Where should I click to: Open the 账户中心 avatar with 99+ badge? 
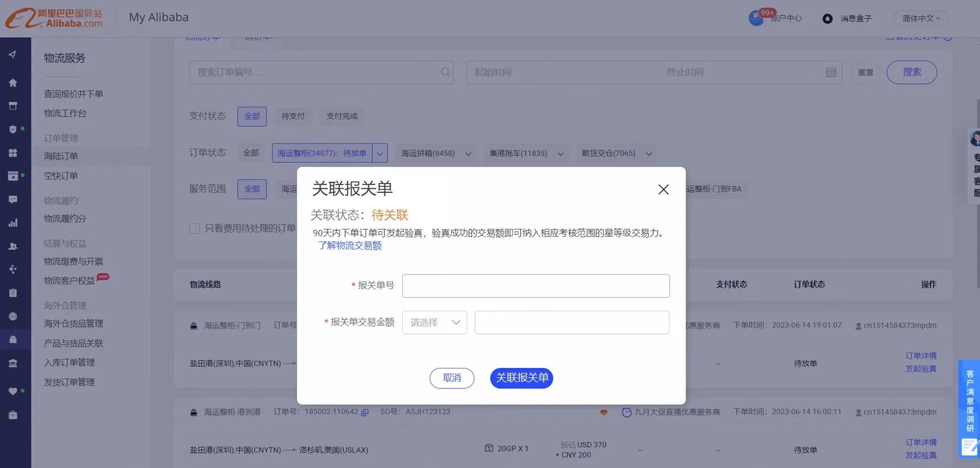pyautogui.click(x=756, y=18)
